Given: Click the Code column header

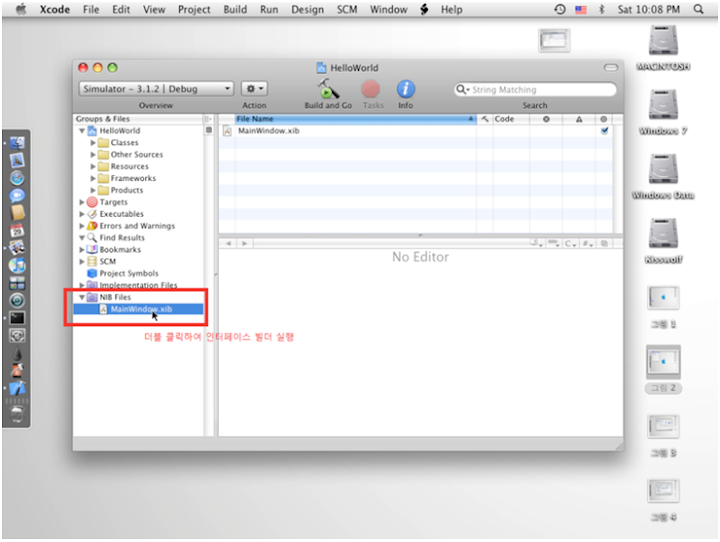Looking at the screenshot, I should tap(511, 119).
